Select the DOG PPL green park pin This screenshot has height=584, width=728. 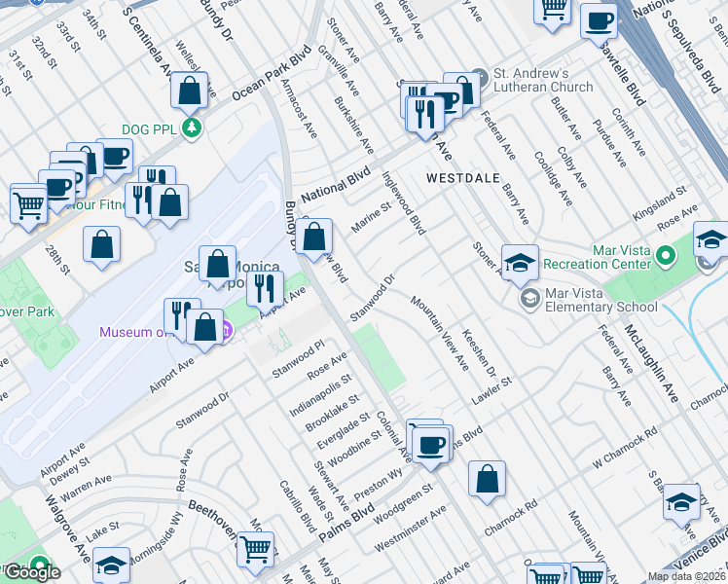point(192,128)
